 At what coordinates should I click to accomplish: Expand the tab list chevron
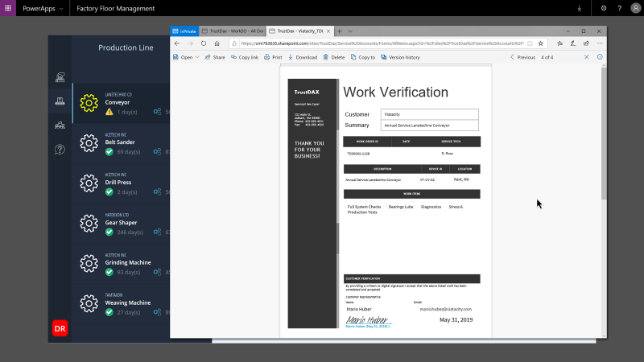[350, 31]
